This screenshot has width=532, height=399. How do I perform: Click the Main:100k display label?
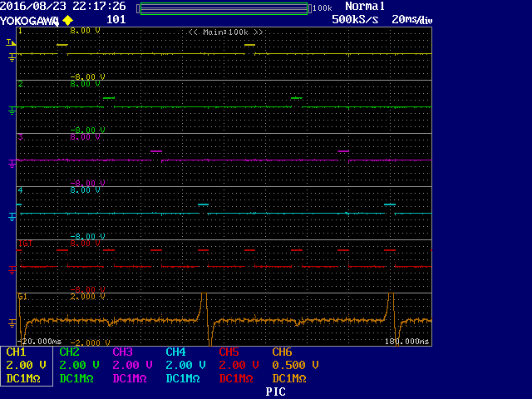(225, 32)
